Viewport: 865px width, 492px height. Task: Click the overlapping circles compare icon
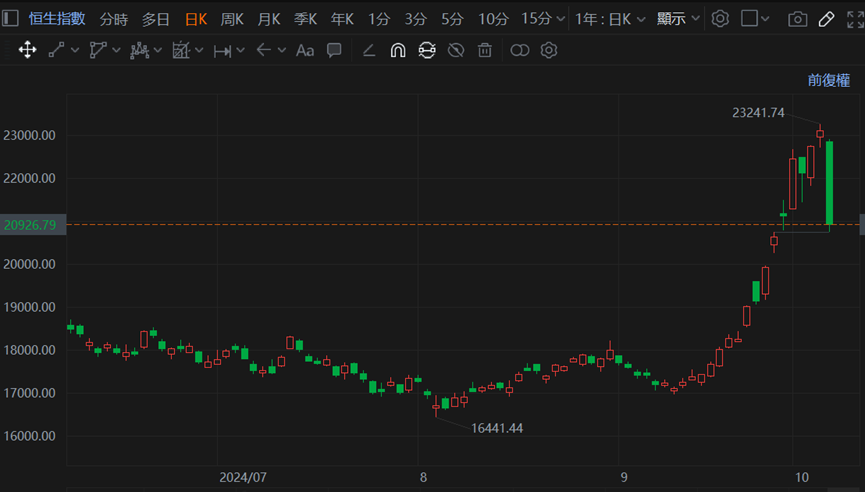[520, 51]
